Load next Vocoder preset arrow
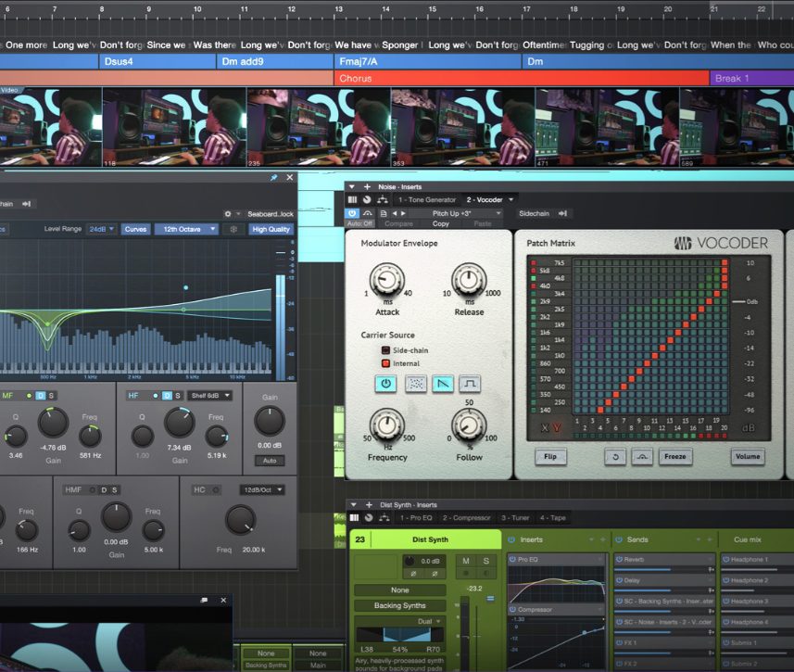The height and width of the screenshot is (672, 794). [403, 213]
